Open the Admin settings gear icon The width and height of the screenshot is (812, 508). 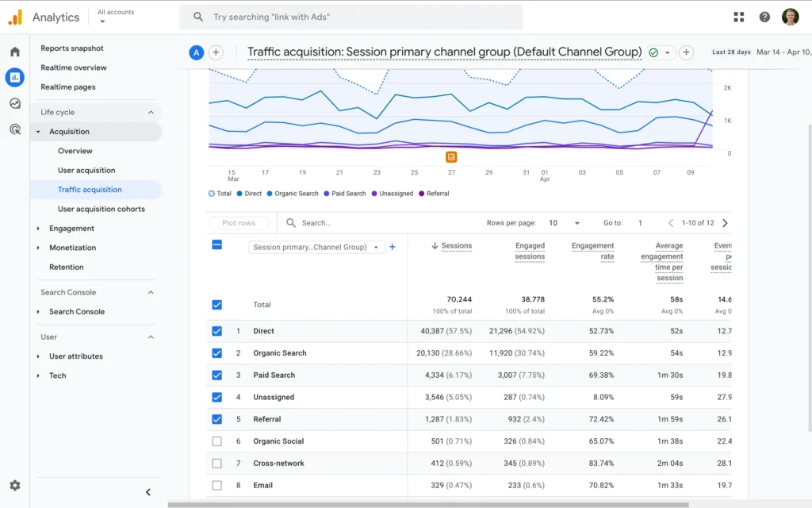(x=15, y=486)
